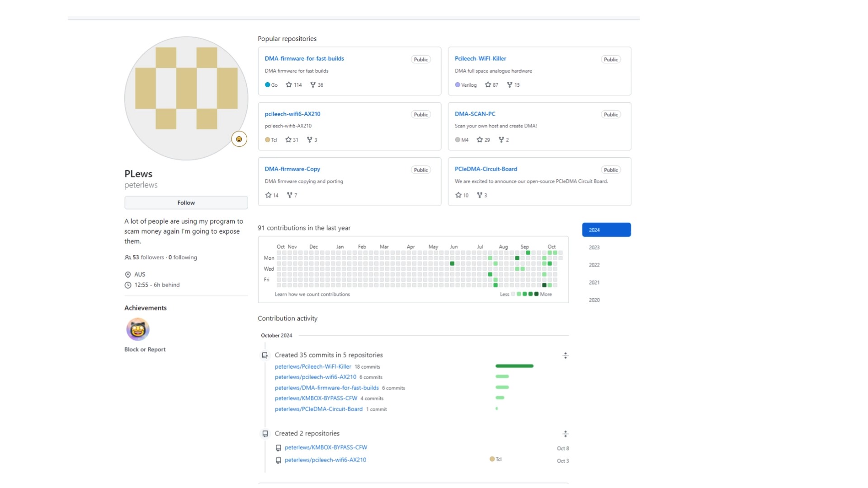868x488 pixels.
Task: View 87 stars of Pcileech-WiFi-Killer
Action: point(491,85)
